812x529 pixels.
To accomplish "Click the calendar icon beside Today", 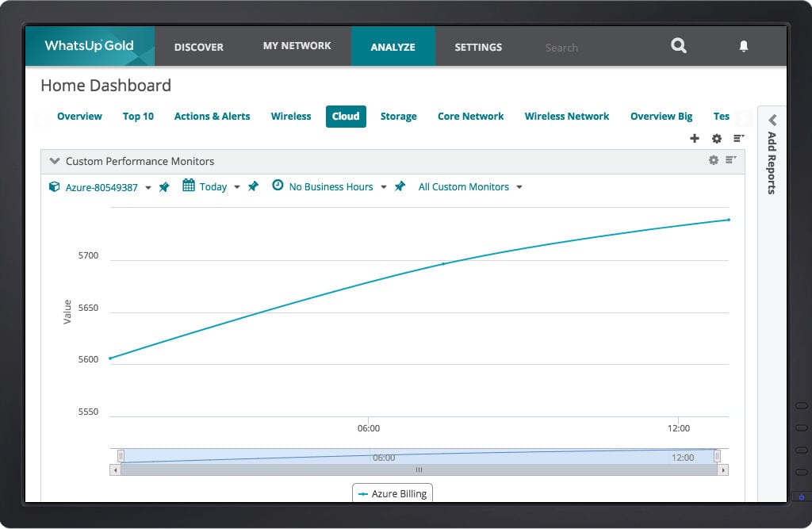I will point(189,186).
